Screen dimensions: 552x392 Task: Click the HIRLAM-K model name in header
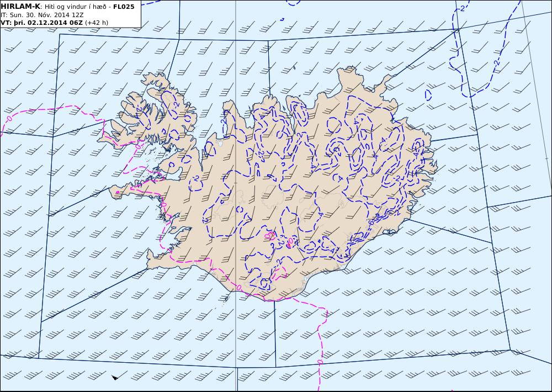[x=20, y=7]
